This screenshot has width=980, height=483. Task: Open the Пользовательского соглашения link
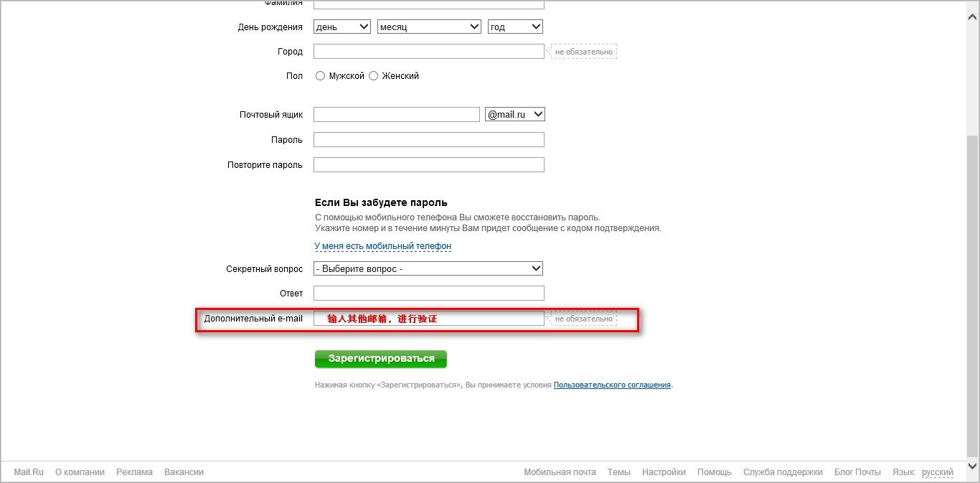coord(612,385)
